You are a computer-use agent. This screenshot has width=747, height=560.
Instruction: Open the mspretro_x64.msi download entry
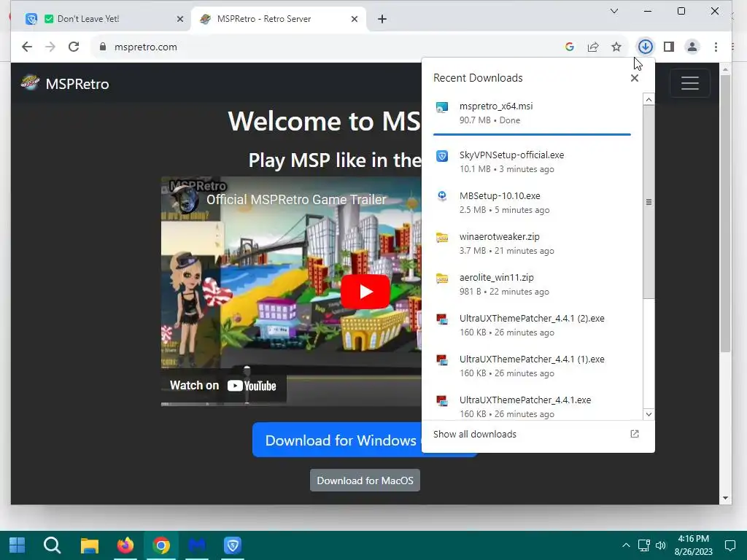click(532, 113)
